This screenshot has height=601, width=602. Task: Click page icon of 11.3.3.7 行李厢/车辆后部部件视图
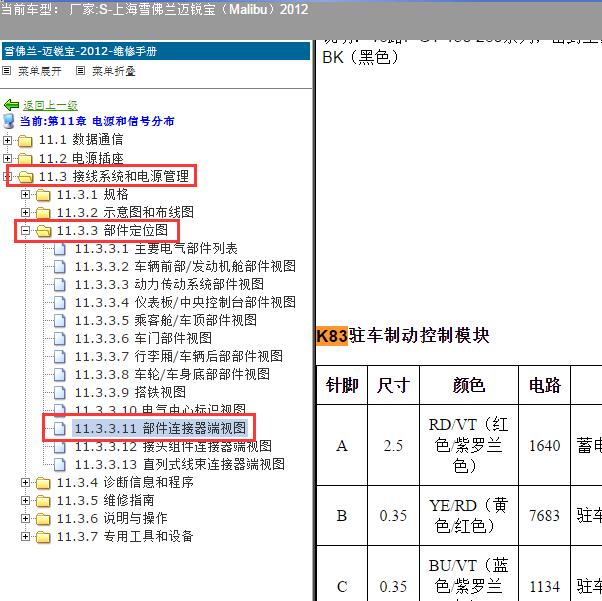(60, 356)
